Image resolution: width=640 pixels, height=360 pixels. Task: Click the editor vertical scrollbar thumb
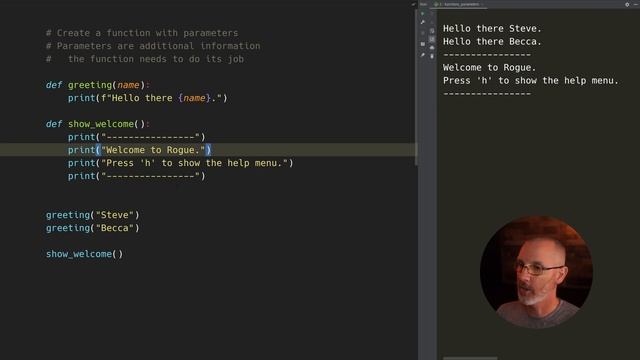pos(416,88)
